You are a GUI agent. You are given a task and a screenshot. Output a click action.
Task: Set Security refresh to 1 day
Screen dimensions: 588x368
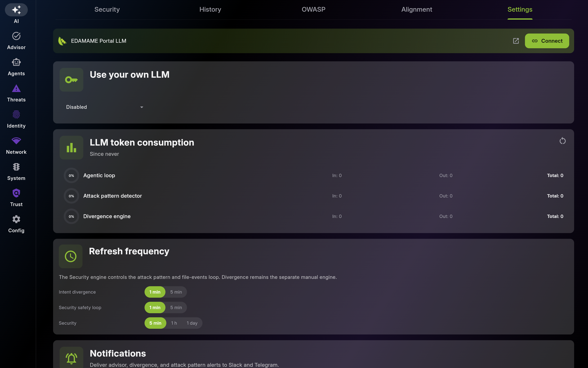click(192, 323)
